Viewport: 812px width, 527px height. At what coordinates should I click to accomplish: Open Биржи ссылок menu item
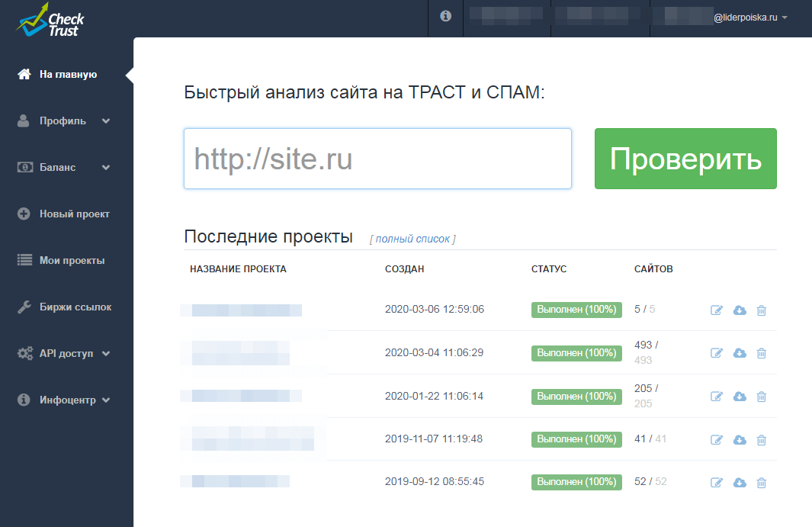75,307
